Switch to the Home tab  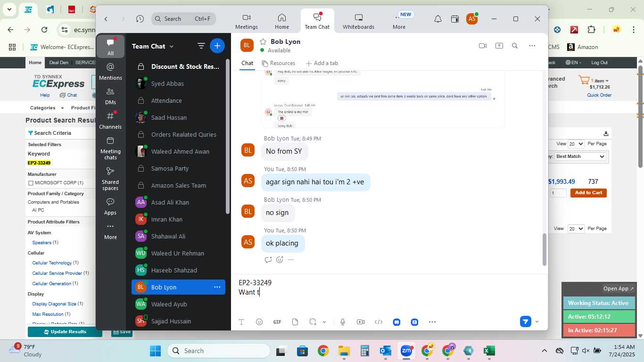[282, 21]
